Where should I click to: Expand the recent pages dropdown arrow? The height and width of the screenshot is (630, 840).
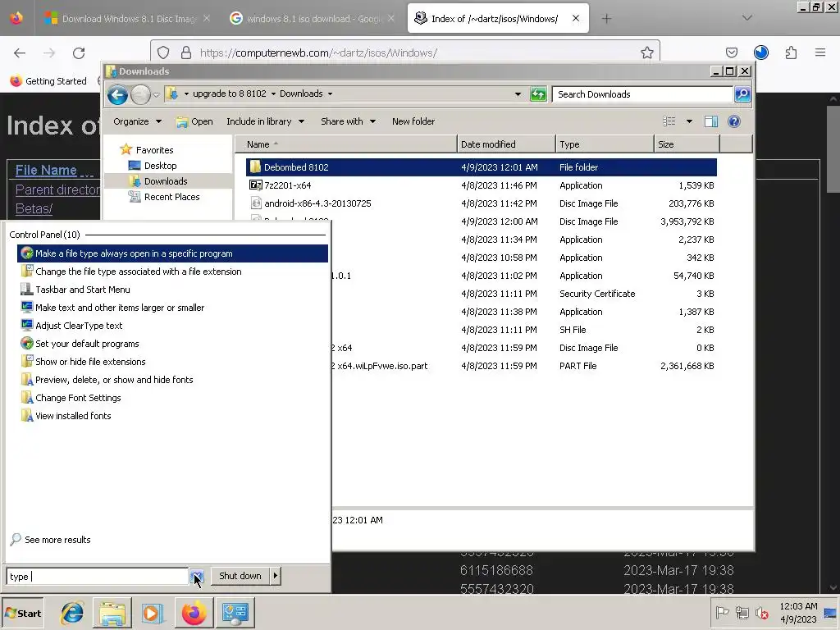(x=156, y=95)
